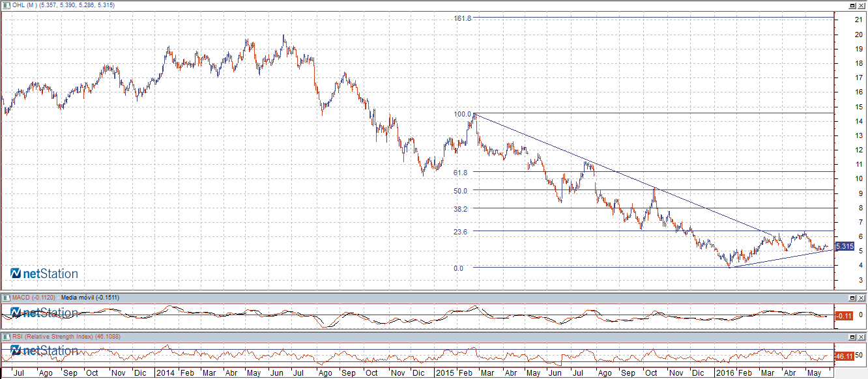Click the 46.11 RSI value tag
The width and height of the screenshot is (868, 379).
point(843,356)
